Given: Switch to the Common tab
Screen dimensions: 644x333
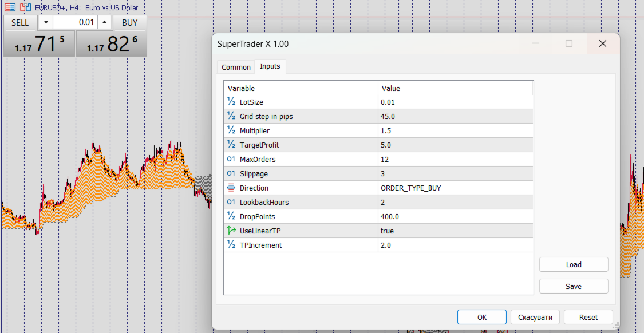Looking at the screenshot, I should (236, 68).
